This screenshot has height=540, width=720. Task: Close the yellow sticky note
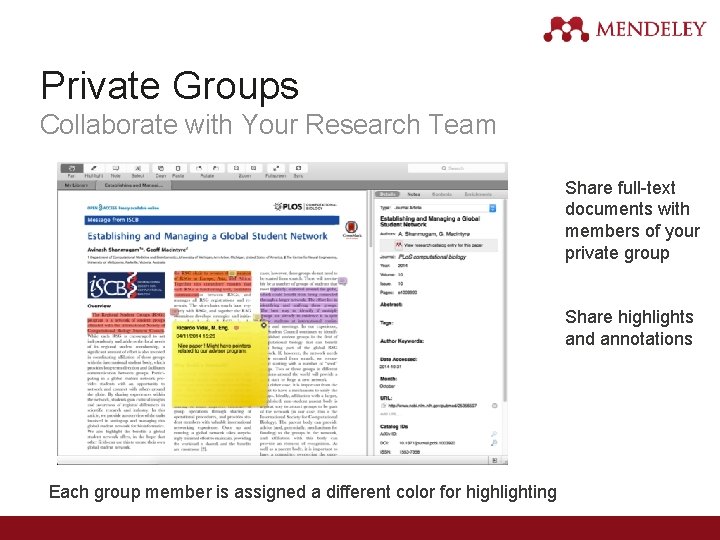(264, 325)
